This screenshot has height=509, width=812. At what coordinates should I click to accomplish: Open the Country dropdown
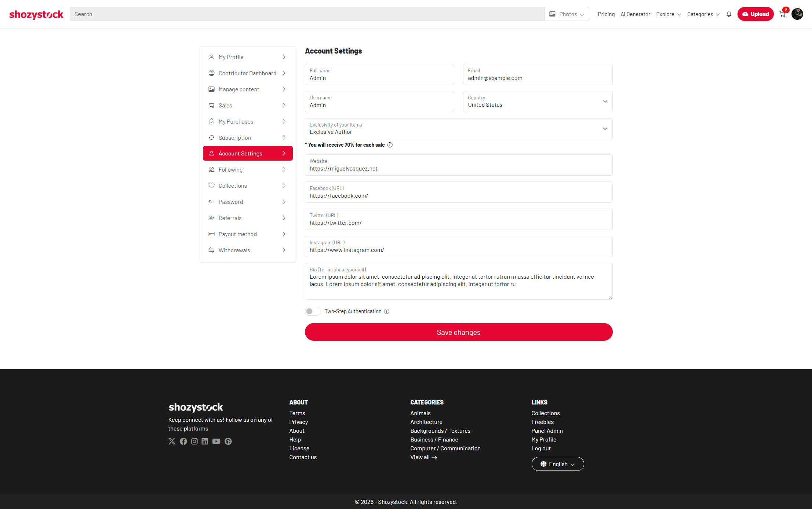[537, 102]
